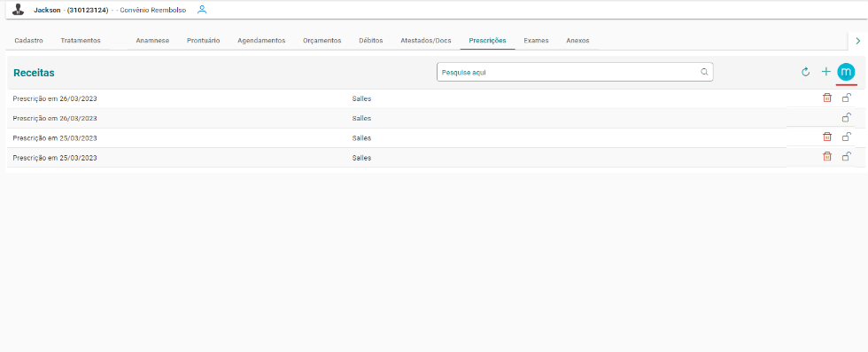The image size is (868, 352).
Task: Add a new prescription with plus icon
Action: pyautogui.click(x=825, y=72)
